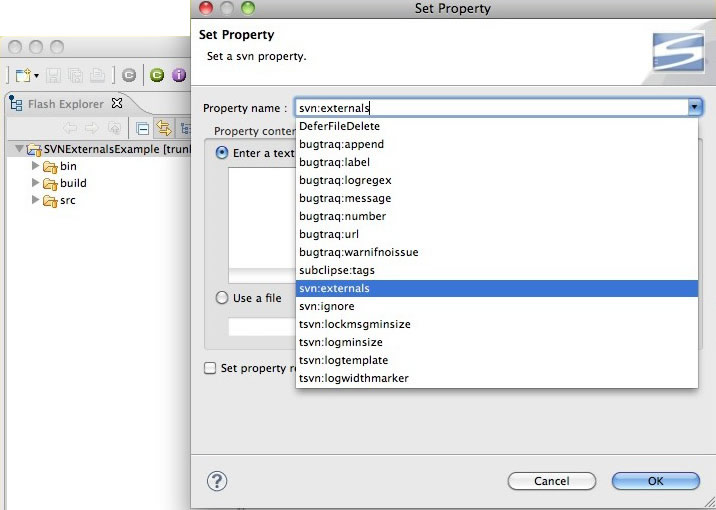Choose bugtraq:message from the list
Screen dimensions: 716x510
click(497, 198)
